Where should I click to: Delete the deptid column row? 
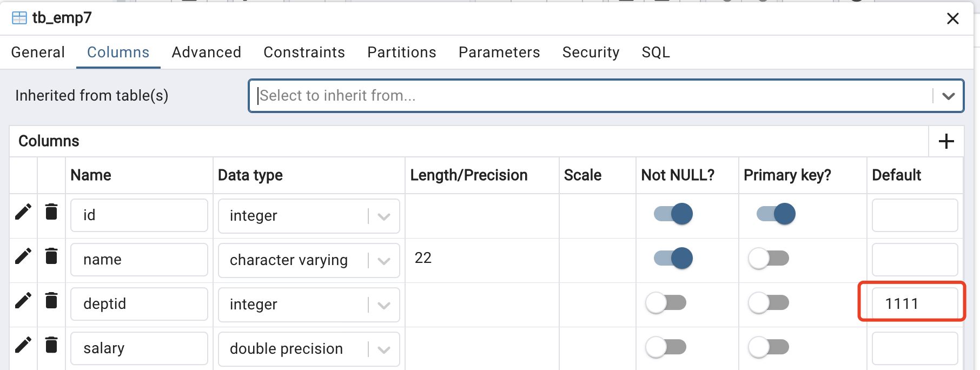[x=51, y=300]
